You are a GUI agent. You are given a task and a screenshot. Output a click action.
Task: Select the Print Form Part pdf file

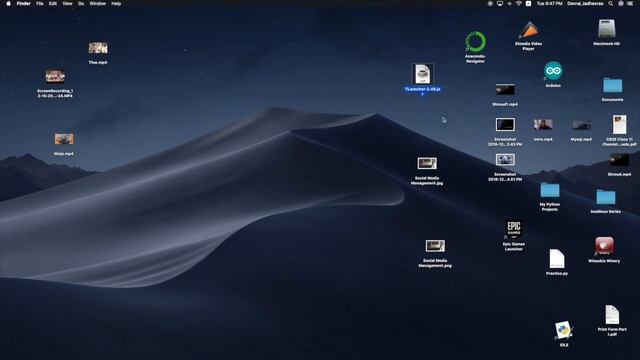click(x=612, y=315)
